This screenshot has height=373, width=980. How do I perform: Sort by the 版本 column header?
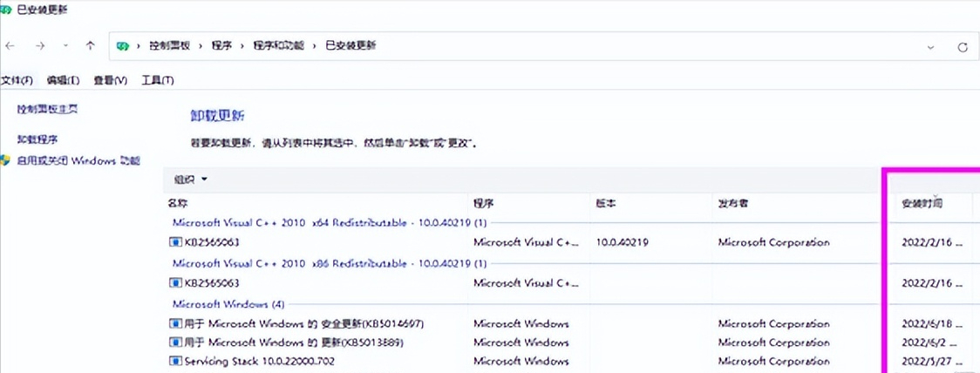point(607,203)
